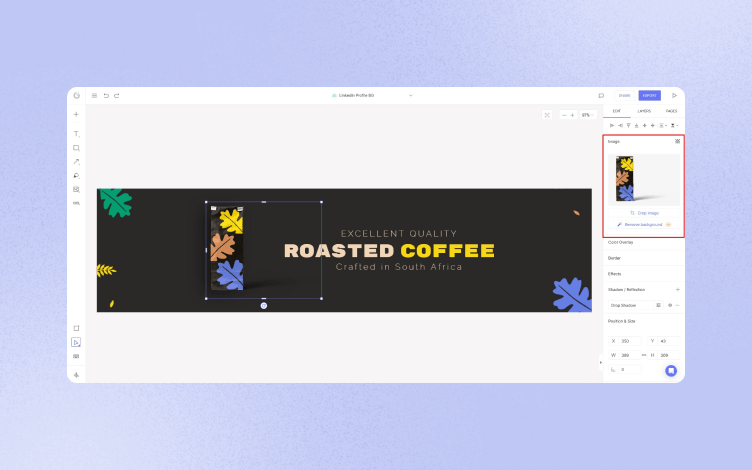The height and width of the screenshot is (470, 752).
Task: Select the EXCELLENT QUALITY text on canvas
Action: pyautogui.click(x=399, y=234)
